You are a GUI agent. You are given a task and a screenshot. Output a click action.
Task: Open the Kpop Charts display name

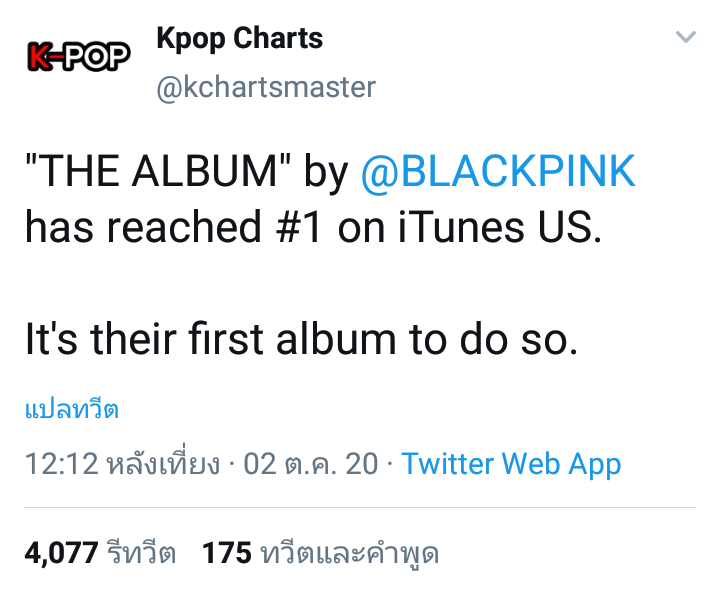click(x=239, y=39)
